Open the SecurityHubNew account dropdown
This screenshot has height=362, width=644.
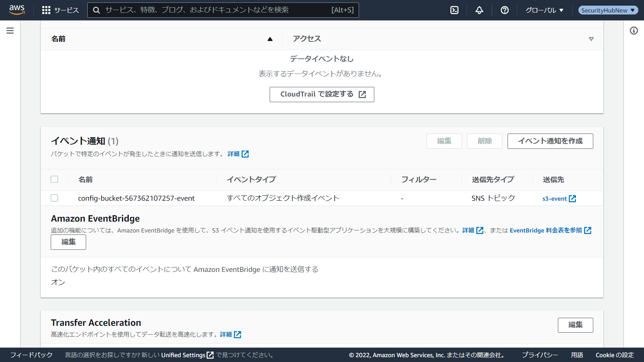[x=608, y=10]
